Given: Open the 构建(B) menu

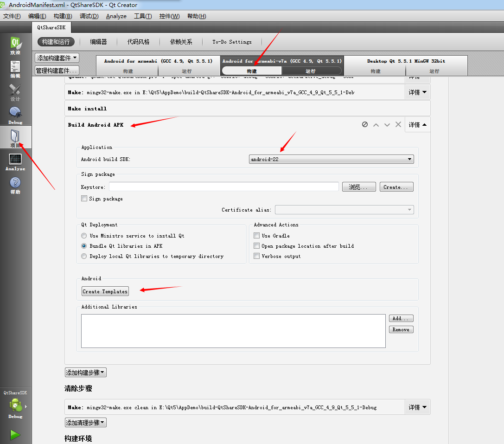Looking at the screenshot, I should point(63,16).
